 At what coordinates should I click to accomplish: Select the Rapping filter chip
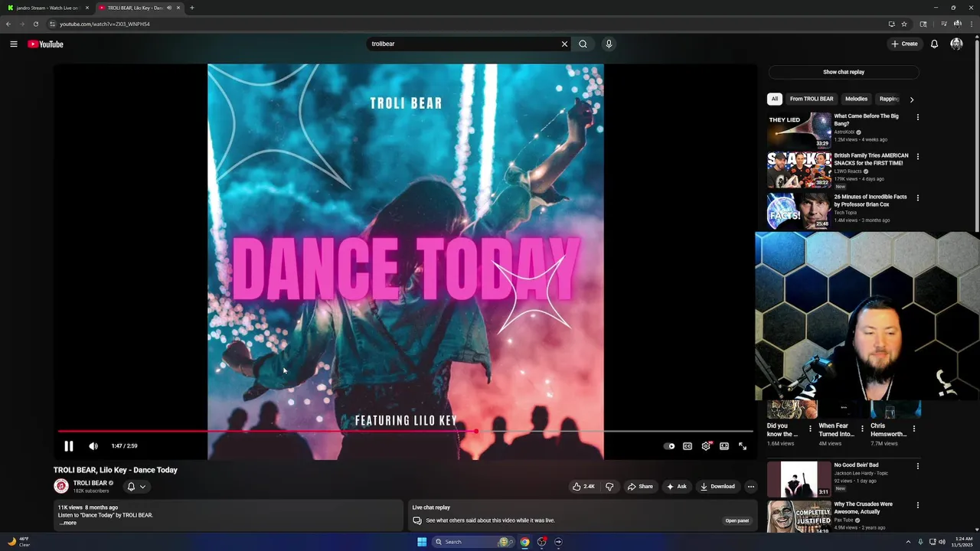[889, 99]
